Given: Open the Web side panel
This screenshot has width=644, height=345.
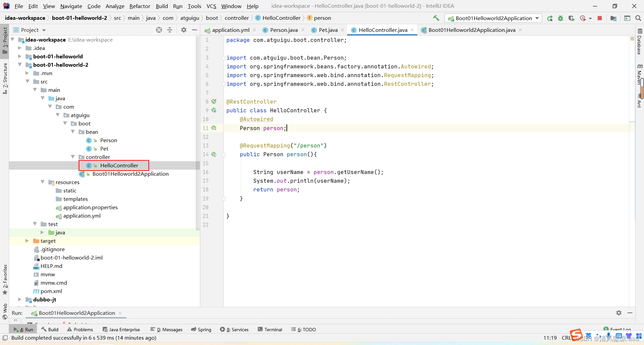Looking at the screenshot, I should tap(5, 311).
